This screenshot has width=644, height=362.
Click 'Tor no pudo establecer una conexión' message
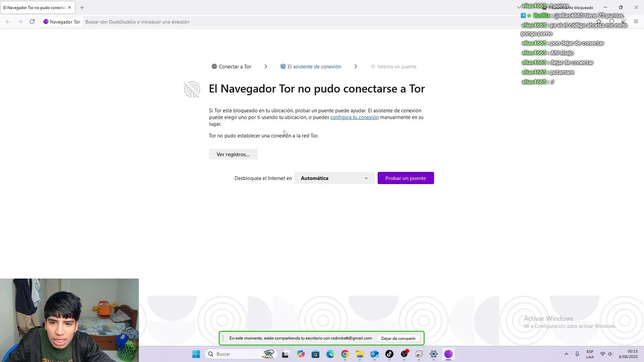click(264, 136)
